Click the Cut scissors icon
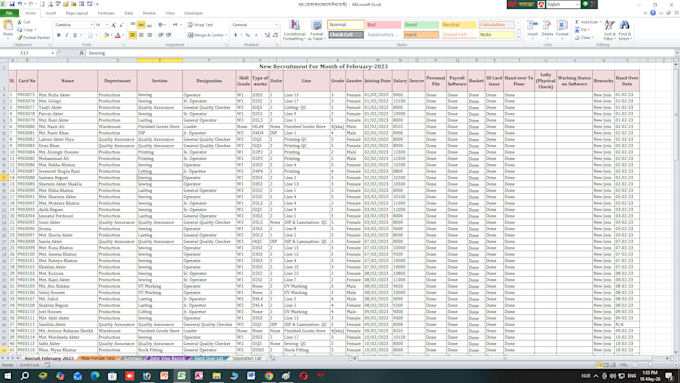 [x=20, y=22]
